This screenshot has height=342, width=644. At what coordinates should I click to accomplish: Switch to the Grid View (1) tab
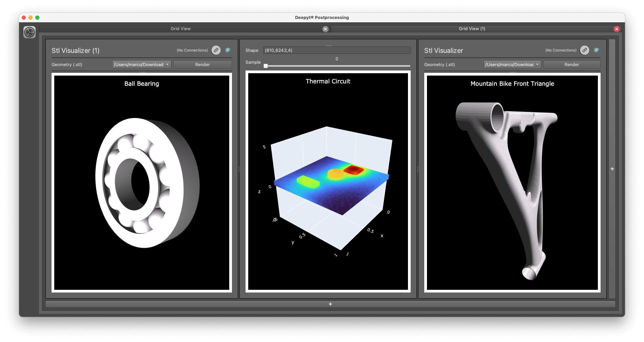click(x=472, y=29)
